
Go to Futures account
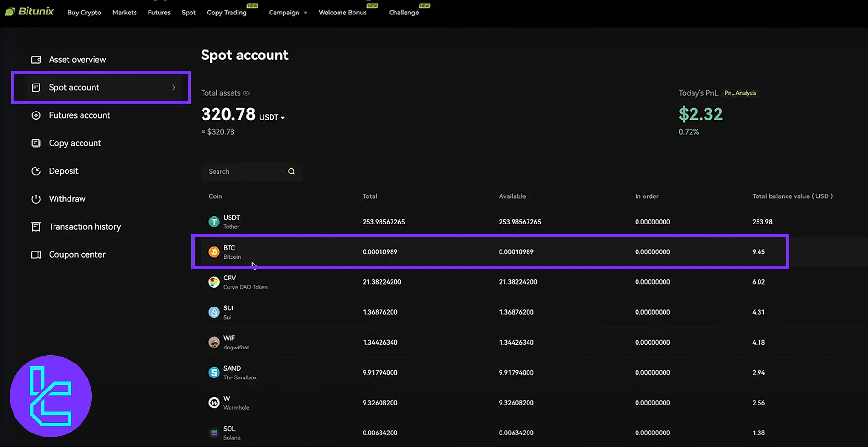(80, 115)
